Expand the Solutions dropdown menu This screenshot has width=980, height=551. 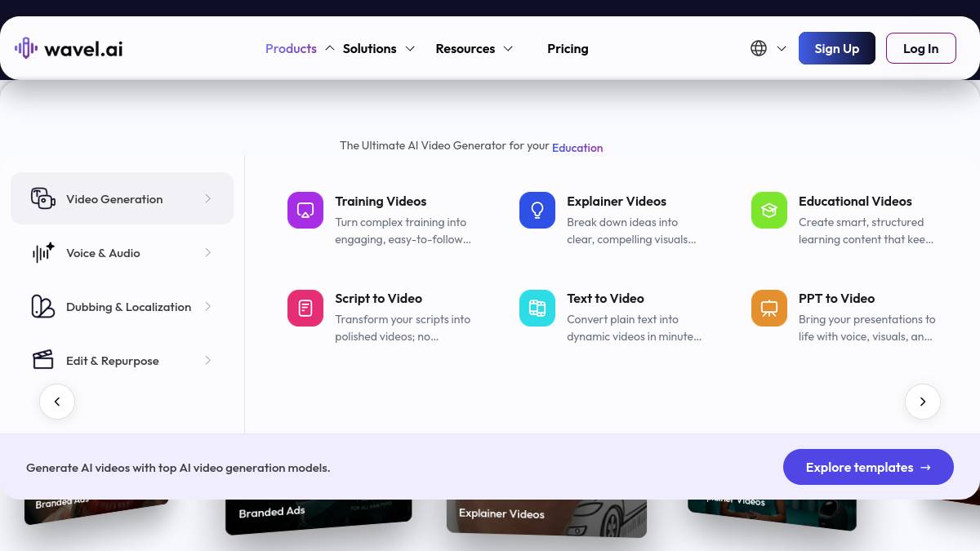click(x=379, y=48)
